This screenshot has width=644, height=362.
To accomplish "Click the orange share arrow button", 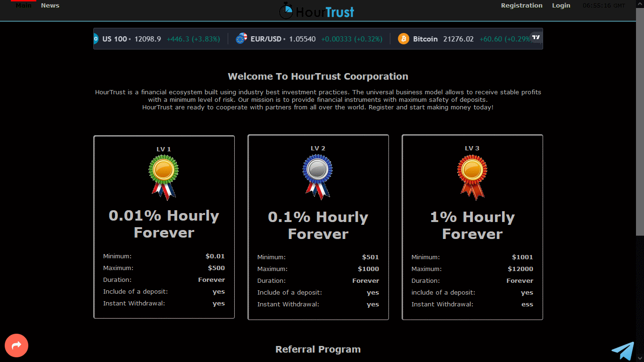I will point(17,346).
